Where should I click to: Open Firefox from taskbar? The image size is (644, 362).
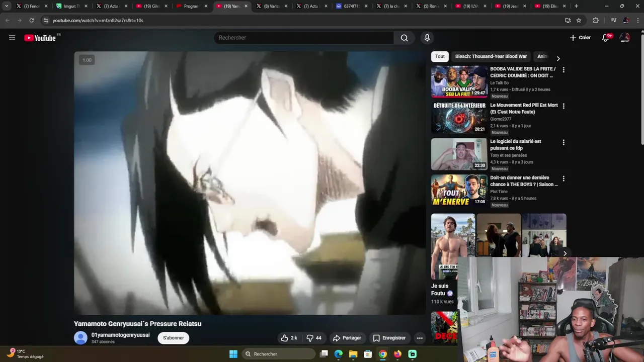tap(397, 354)
